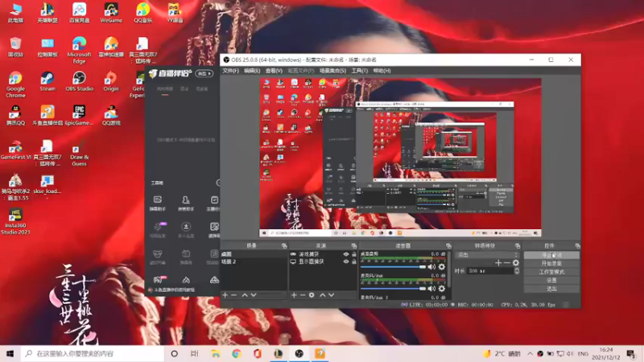The width and height of the screenshot is (644, 362).
Task: Open the 场景集合(S) menu in OBS
Action: [x=332, y=71]
